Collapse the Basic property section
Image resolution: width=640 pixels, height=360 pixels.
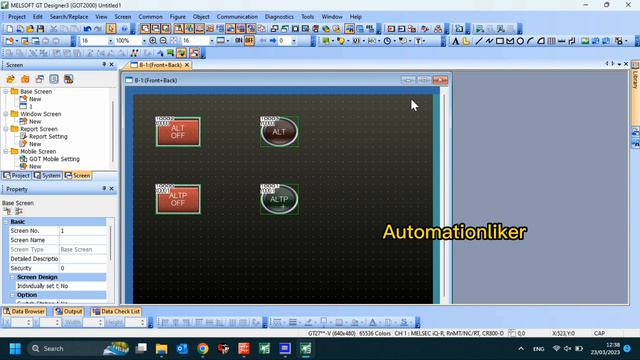coord(6,222)
